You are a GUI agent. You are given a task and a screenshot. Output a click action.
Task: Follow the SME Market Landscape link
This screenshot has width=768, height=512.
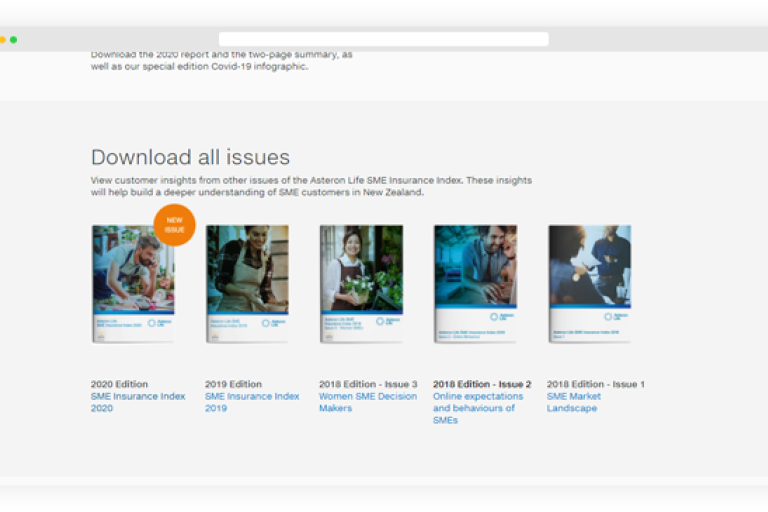click(x=574, y=402)
